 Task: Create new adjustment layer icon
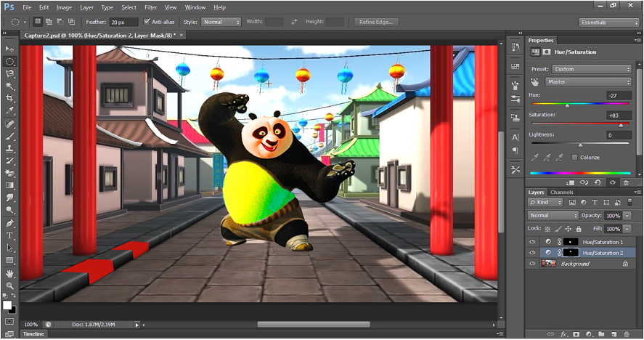coord(589,334)
